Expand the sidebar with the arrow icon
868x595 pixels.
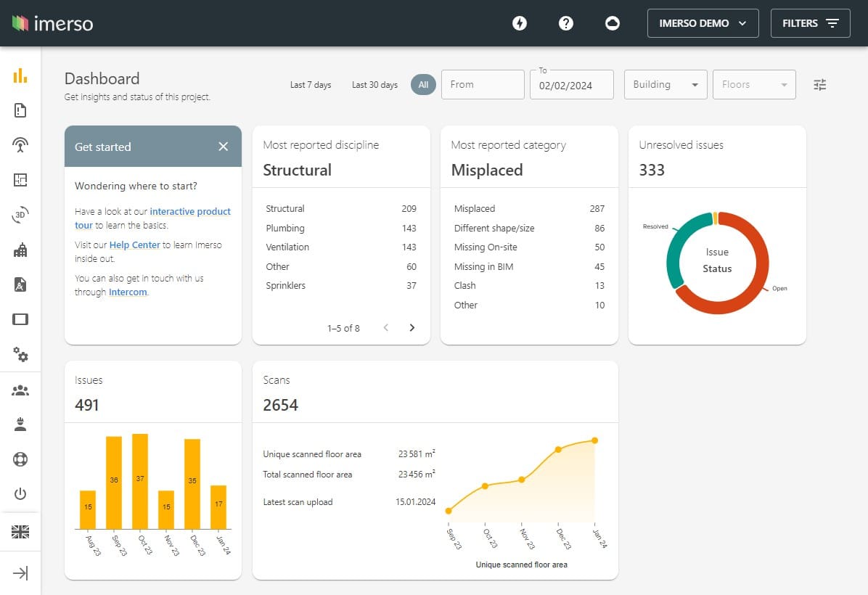(20, 573)
